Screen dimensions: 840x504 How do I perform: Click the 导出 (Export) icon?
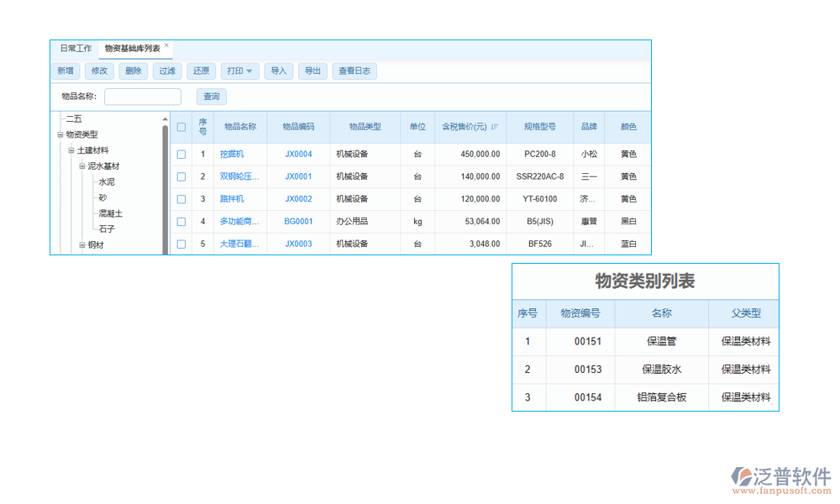click(x=312, y=71)
